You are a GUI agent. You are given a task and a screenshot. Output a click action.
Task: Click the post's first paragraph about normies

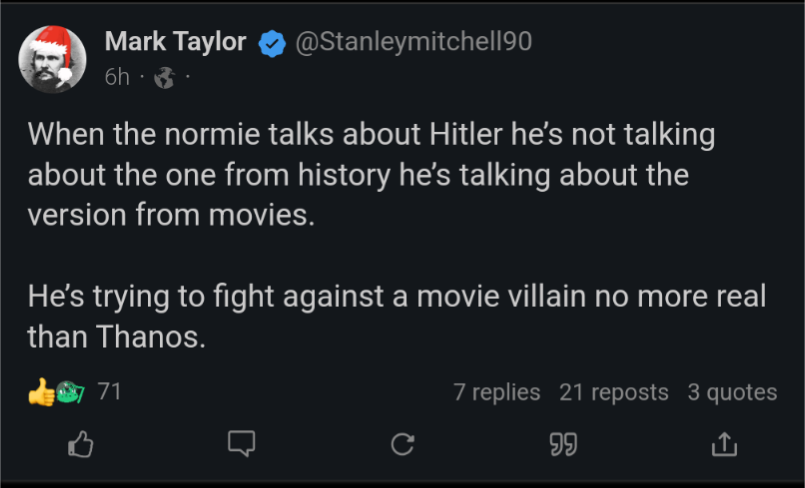tap(370, 175)
